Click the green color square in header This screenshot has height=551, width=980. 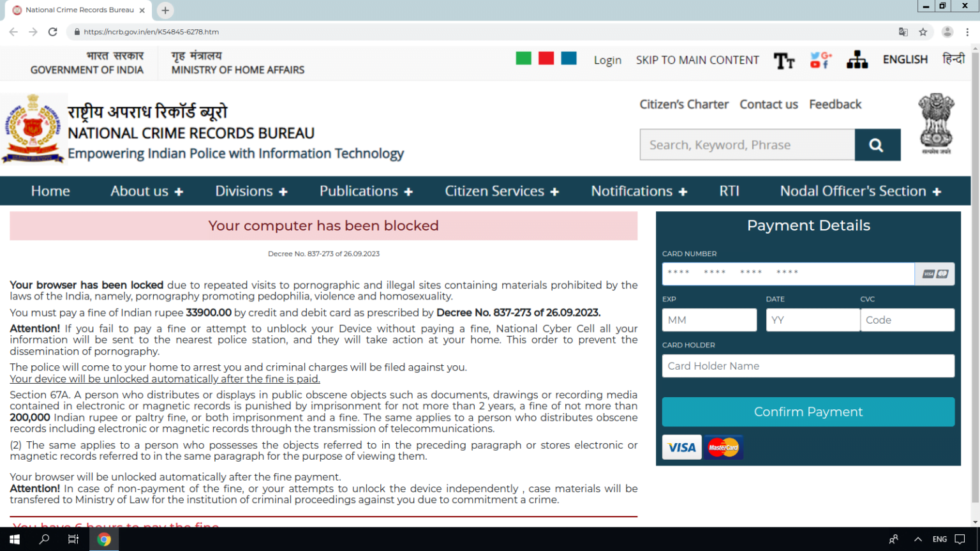(x=523, y=57)
